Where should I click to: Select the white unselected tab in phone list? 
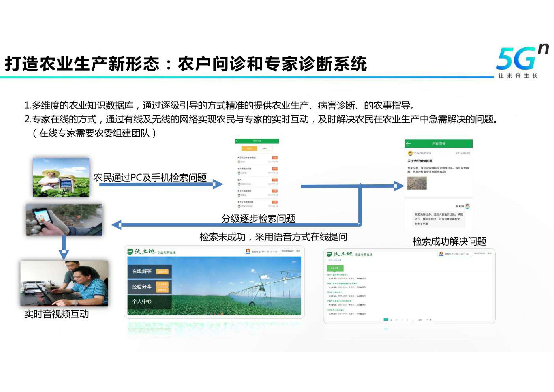tap(265, 148)
